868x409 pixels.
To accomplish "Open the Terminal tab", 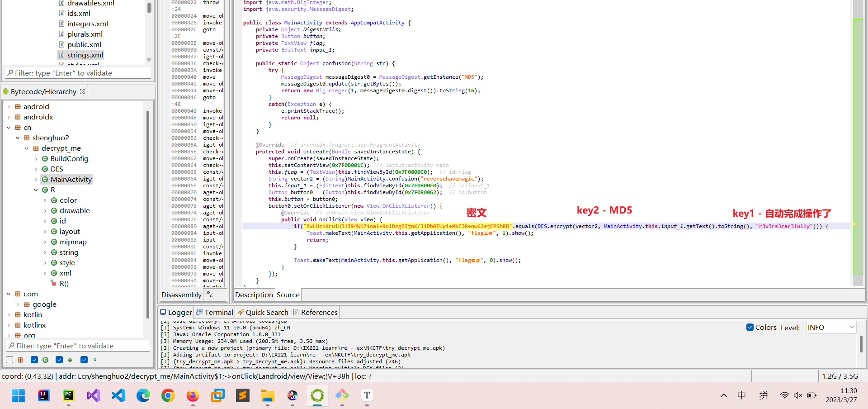I will 214,312.
